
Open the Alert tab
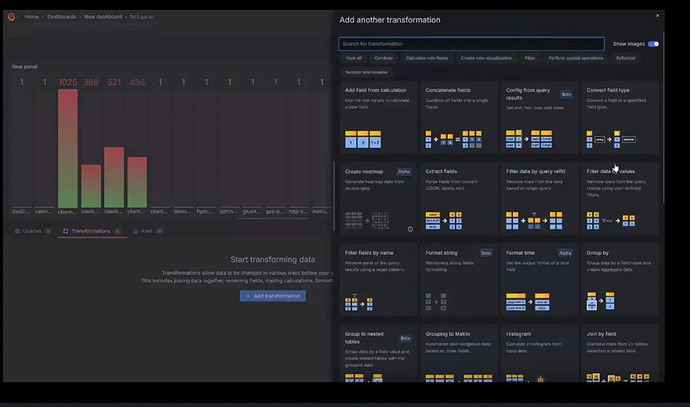145,231
